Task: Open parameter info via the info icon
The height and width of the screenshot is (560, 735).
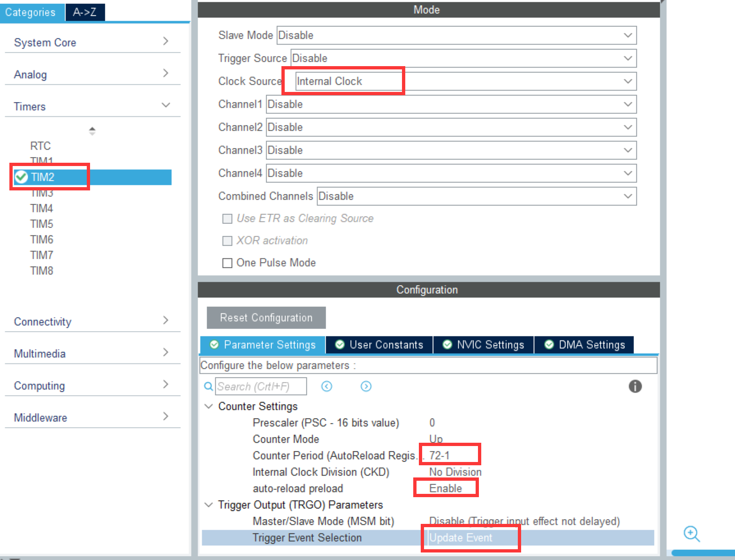Action: coord(636,386)
